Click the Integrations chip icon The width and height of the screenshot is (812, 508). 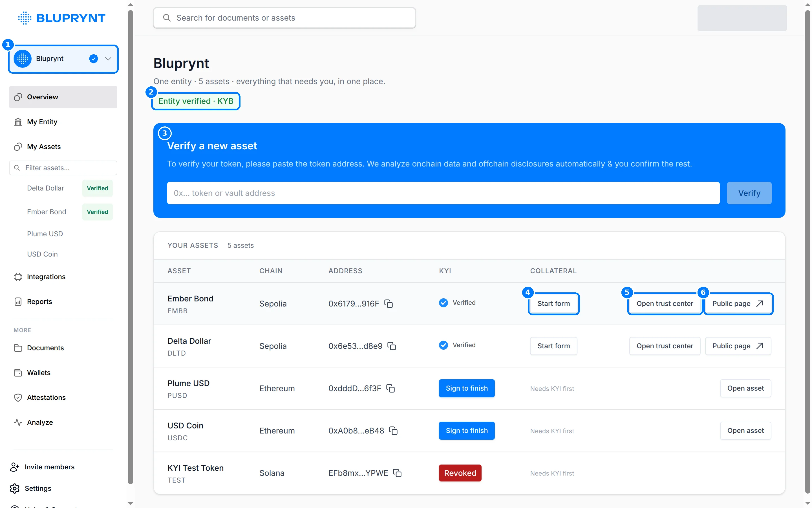[x=18, y=277]
